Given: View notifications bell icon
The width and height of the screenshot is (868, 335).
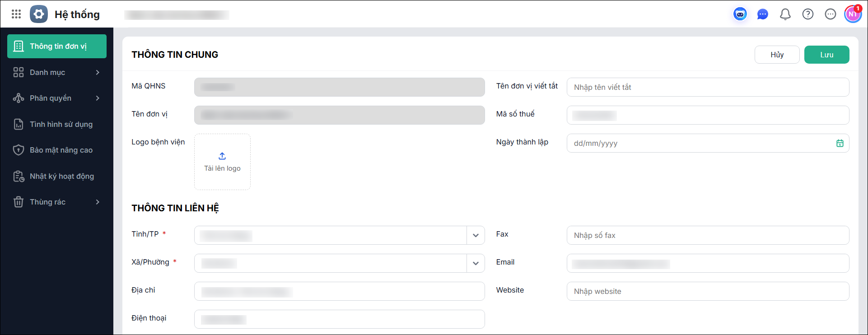Looking at the screenshot, I should (x=785, y=14).
